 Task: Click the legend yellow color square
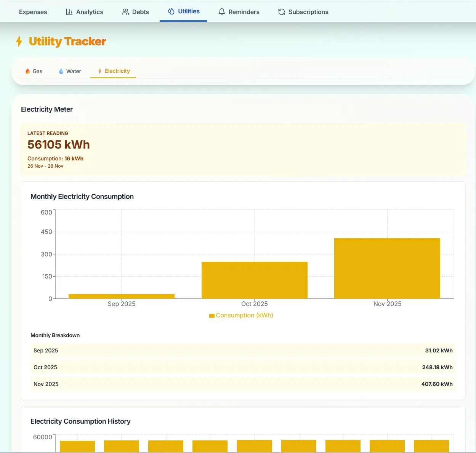coord(212,316)
